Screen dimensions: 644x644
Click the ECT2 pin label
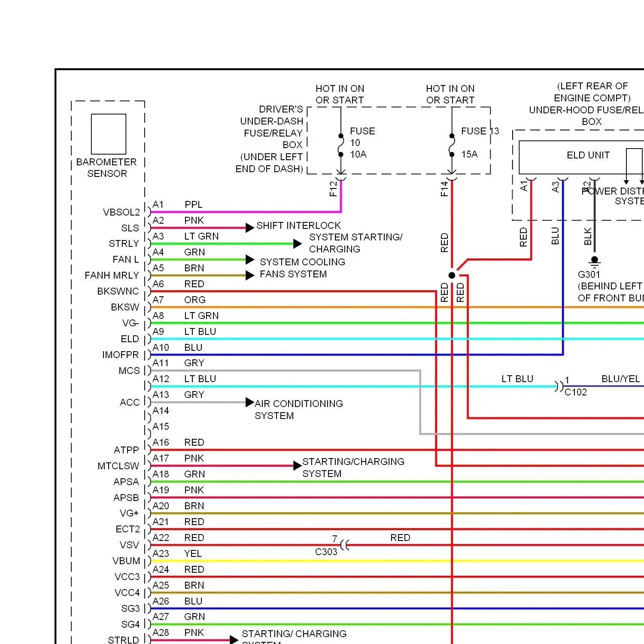(x=128, y=529)
